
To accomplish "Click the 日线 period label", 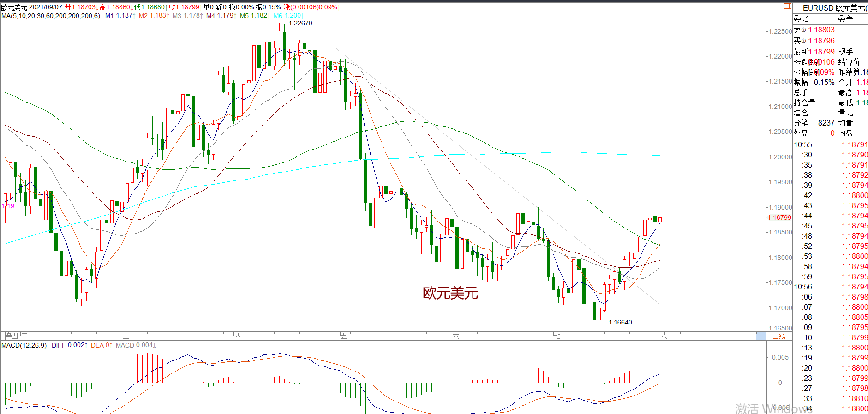I will coord(779,336).
